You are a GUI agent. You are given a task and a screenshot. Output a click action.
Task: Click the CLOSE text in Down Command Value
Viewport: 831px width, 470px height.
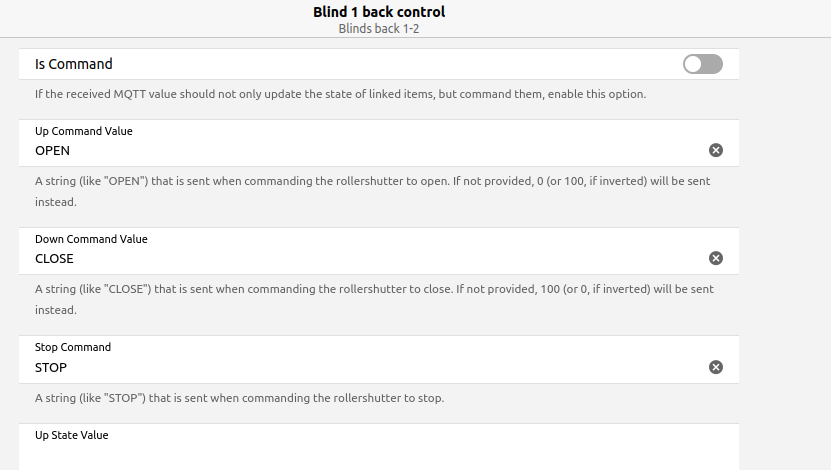pyautogui.click(x=54, y=259)
